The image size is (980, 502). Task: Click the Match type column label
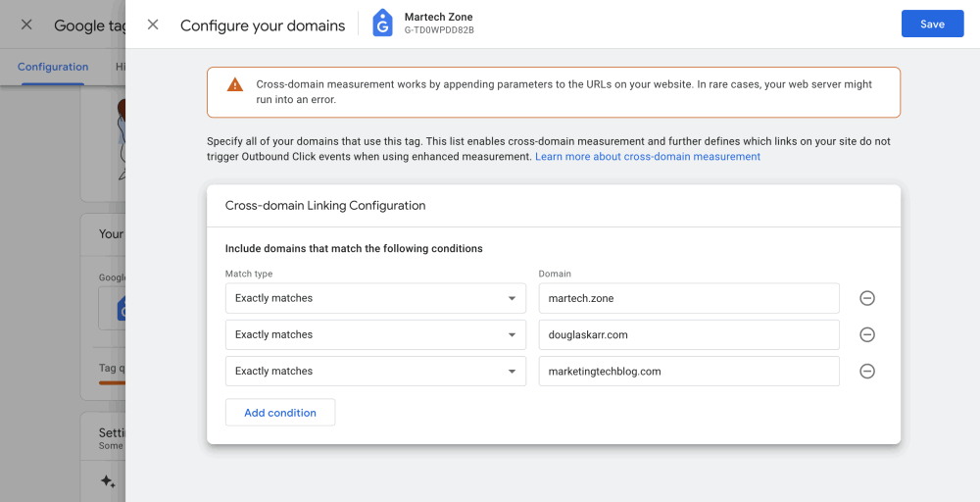pos(249,274)
